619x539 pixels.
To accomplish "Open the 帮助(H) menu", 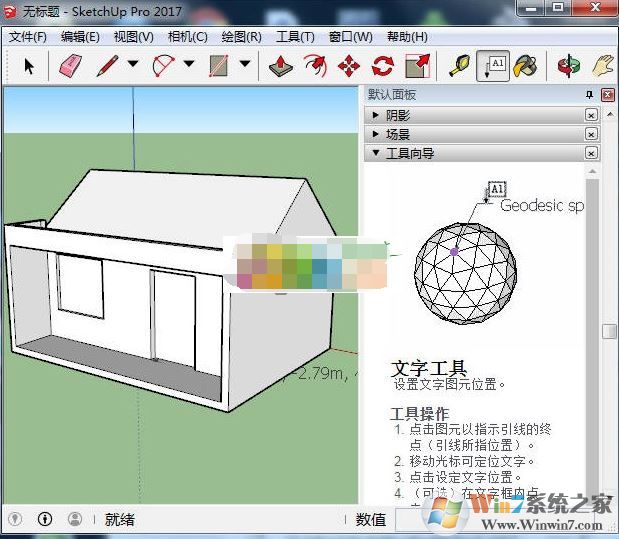I will pyautogui.click(x=407, y=37).
